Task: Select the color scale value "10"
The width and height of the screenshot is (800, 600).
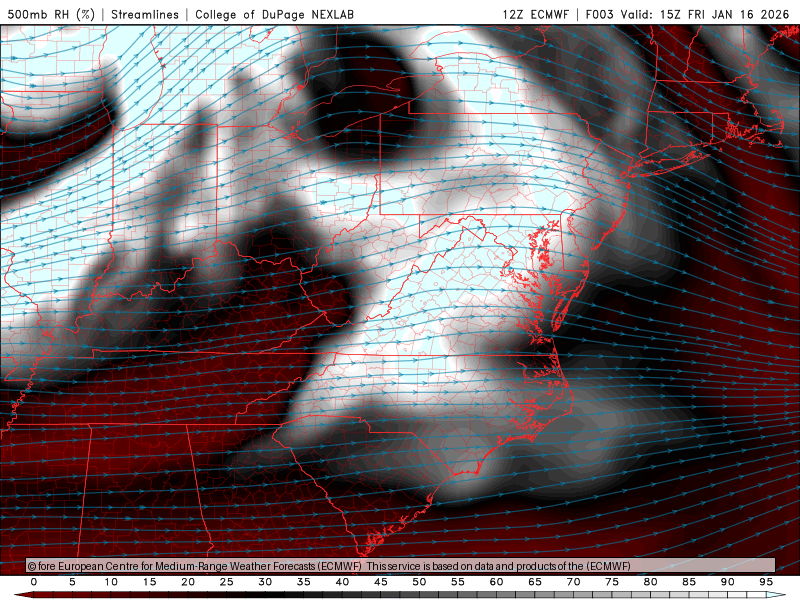Action: (111, 582)
